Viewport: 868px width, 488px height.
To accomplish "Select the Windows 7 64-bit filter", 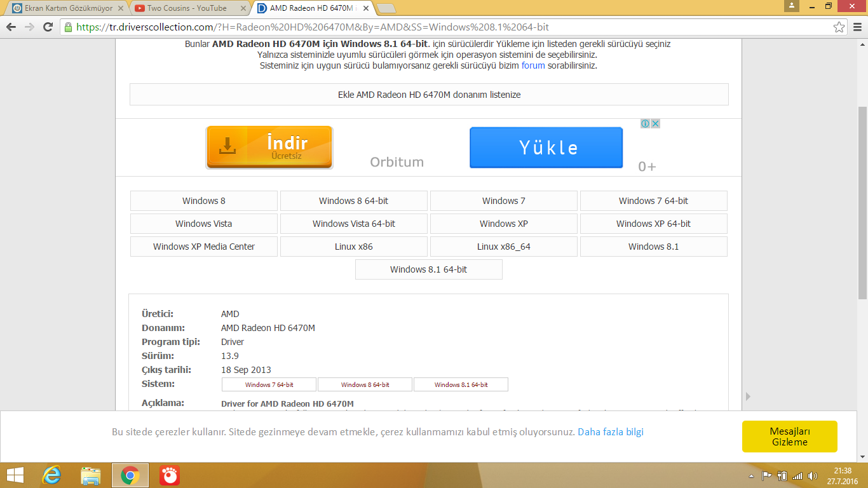I will point(653,201).
